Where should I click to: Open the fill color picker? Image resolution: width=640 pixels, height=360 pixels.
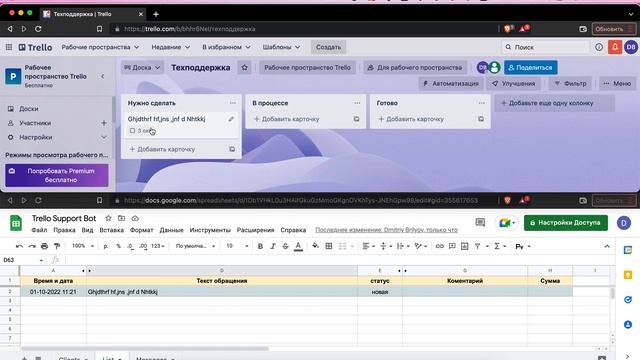click(x=316, y=246)
